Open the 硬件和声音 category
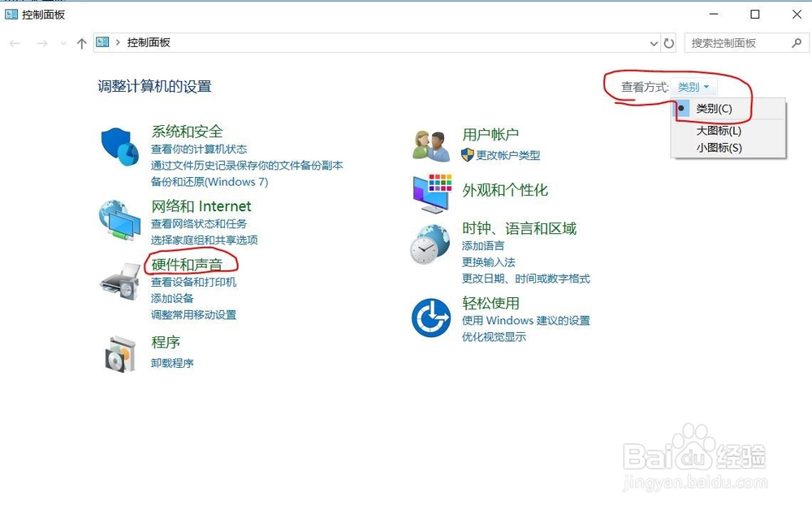The width and height of the screenshot is (812, 510). click(187, 265)
